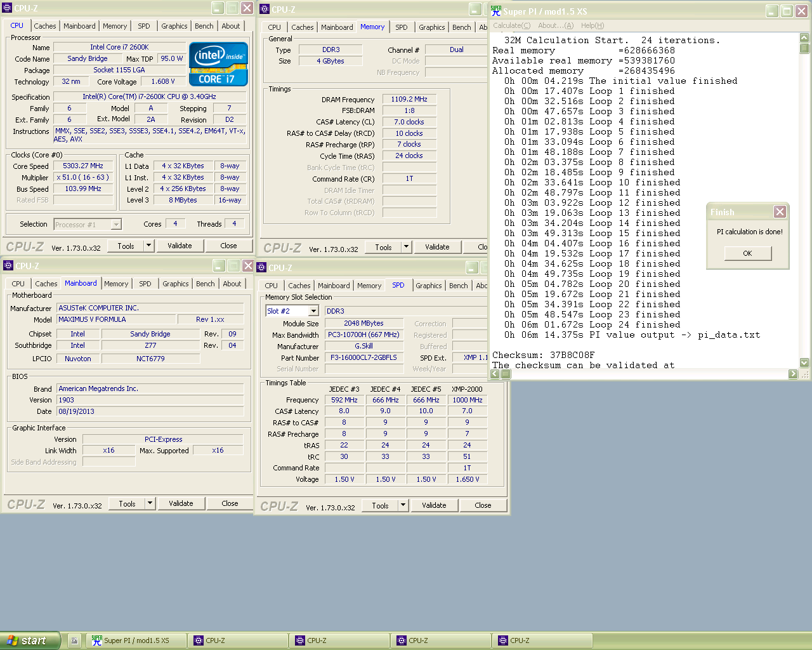Open Graphics tab in CPU window
Viewport: 812px width, 650px height.
pyautogui.click(x=174, y=26)
